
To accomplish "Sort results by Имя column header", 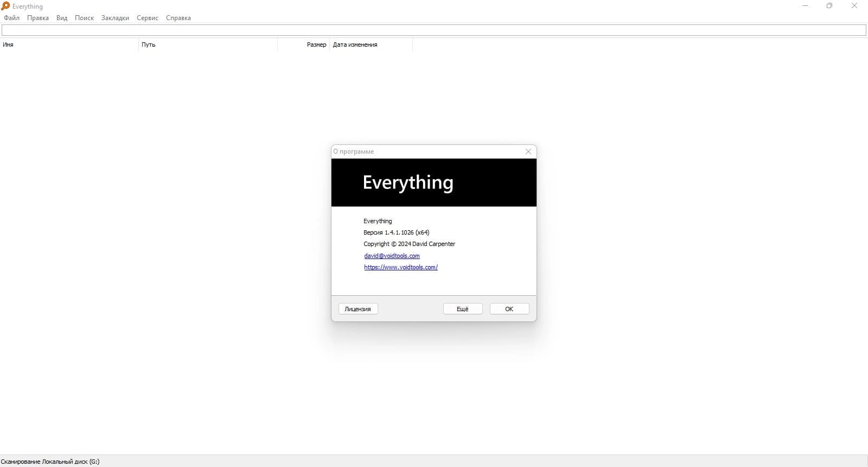I will click(69, 45).
